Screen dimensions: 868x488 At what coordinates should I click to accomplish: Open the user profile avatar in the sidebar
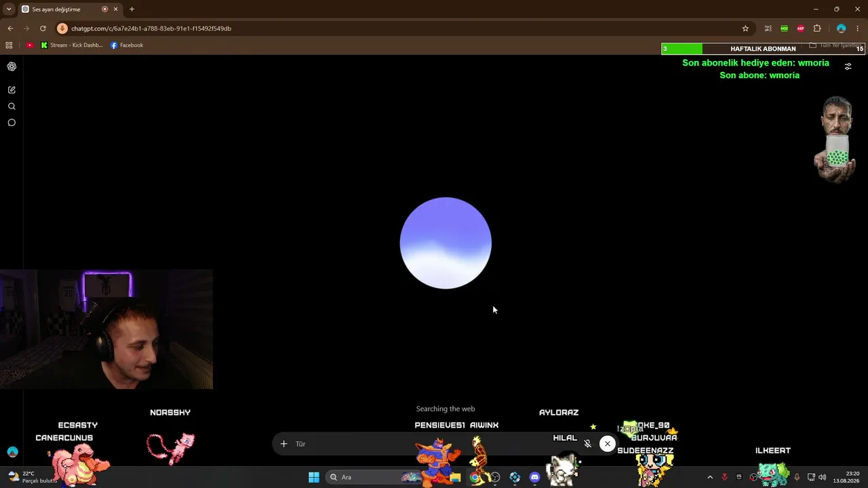12,452
